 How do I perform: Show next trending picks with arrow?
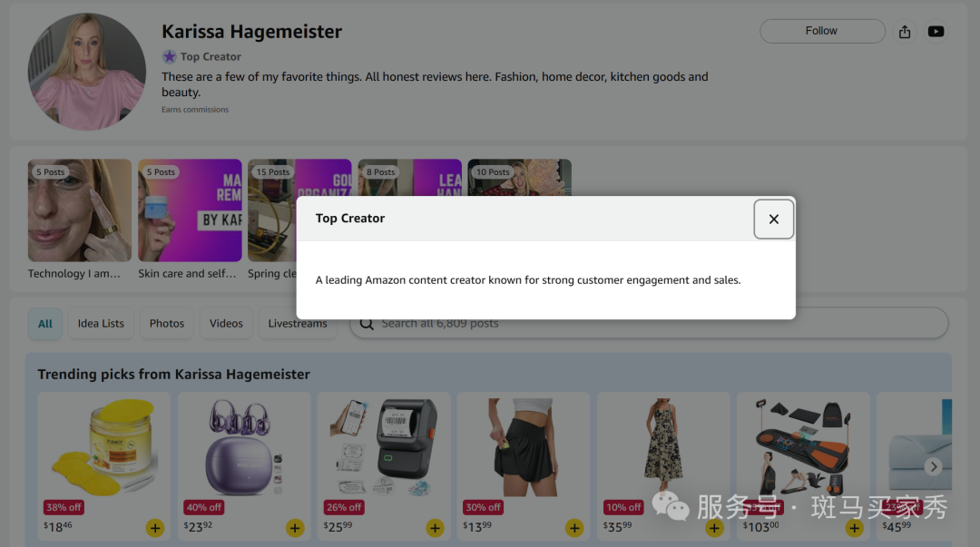[x=933, y=466]
